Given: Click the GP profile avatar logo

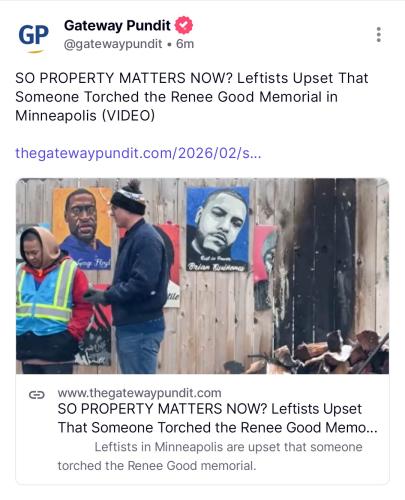Looking at the screenshot, I should coord(33,37).
